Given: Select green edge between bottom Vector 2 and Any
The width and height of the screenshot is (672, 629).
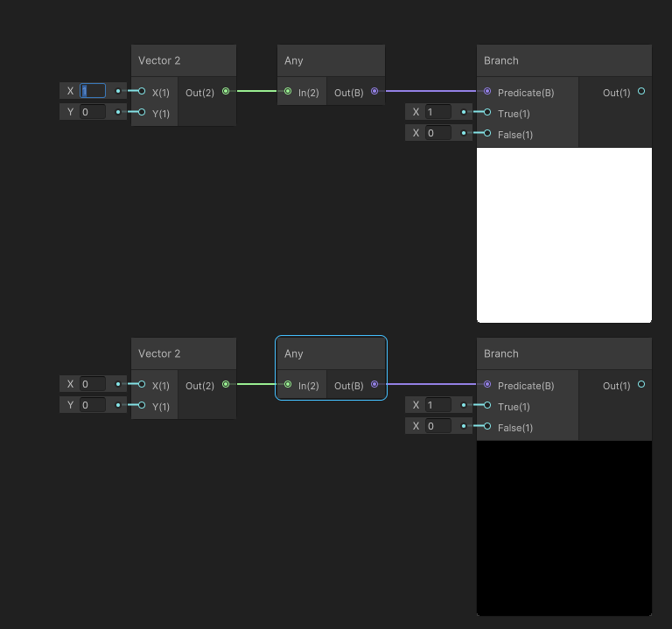Looking at the screenshot, I should pos(256,384).
